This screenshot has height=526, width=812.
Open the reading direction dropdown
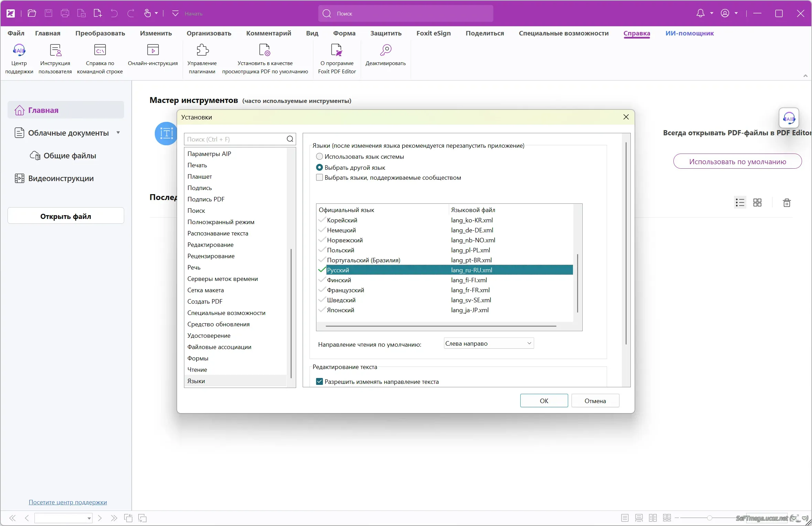pos(488,344)
